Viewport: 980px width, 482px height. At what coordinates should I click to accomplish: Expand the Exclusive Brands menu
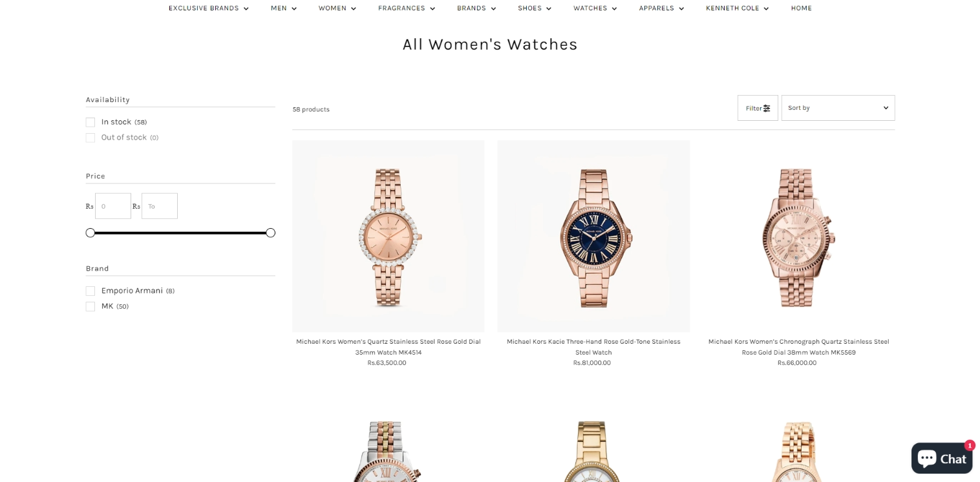coord(208,8)
